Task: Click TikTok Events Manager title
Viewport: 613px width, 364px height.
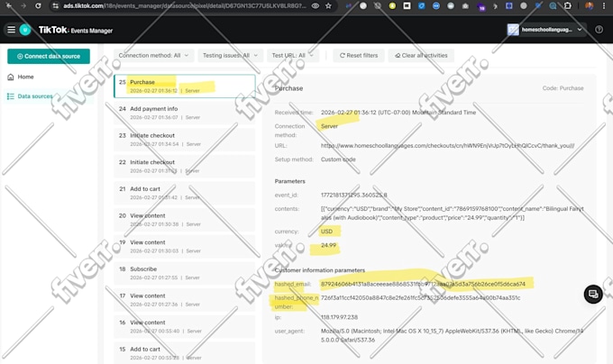Action: coord(76,30)
